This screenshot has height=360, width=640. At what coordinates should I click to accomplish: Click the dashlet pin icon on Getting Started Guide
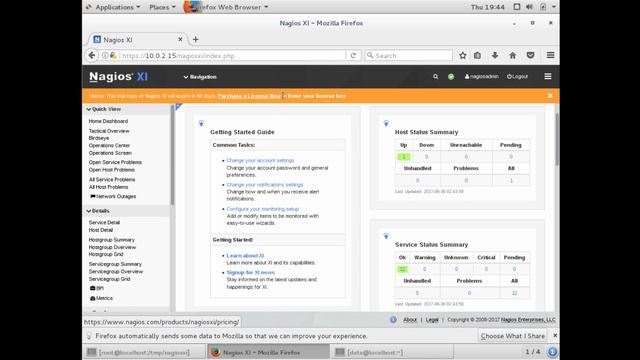tap(201, 123)
